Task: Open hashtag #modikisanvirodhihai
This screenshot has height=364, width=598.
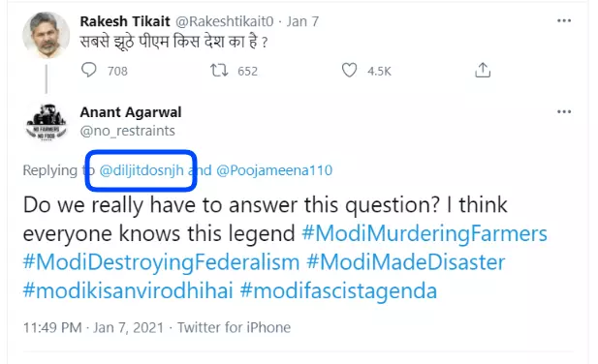Action: 128,290
